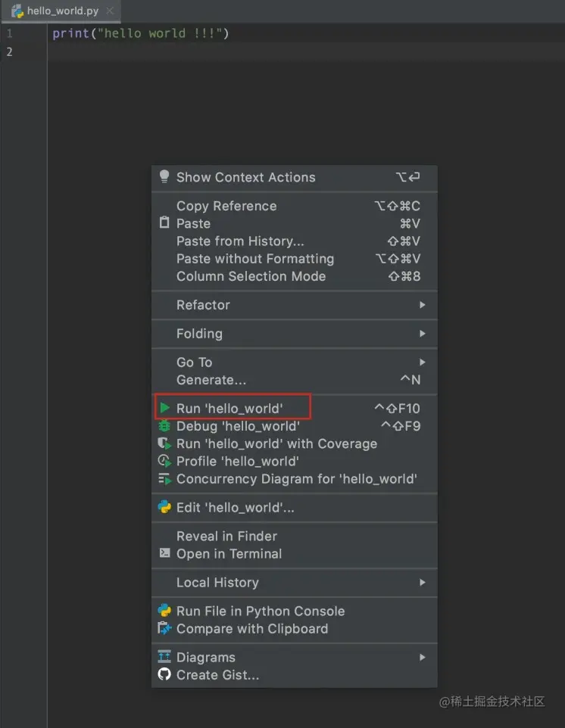Screen dimensions: 565x728
Task: Click the Run with Coverage shield icon
Action: [x=164, y=443]
